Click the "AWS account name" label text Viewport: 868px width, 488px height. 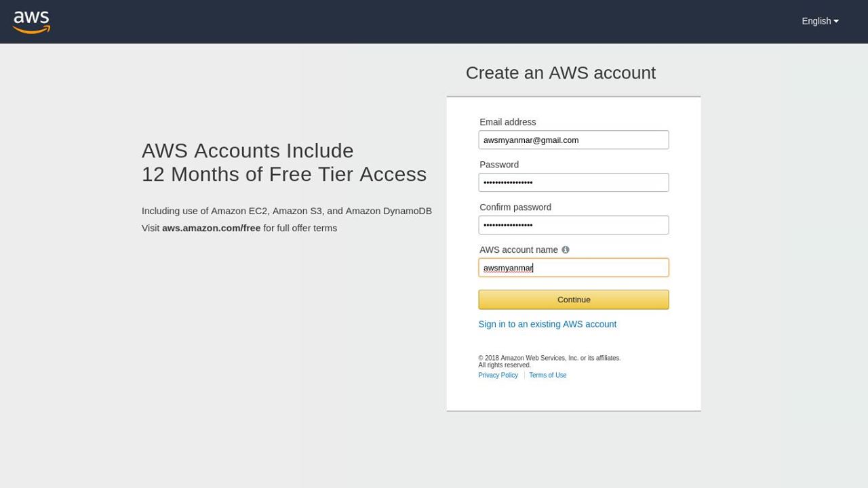click(x=518, y=249)
